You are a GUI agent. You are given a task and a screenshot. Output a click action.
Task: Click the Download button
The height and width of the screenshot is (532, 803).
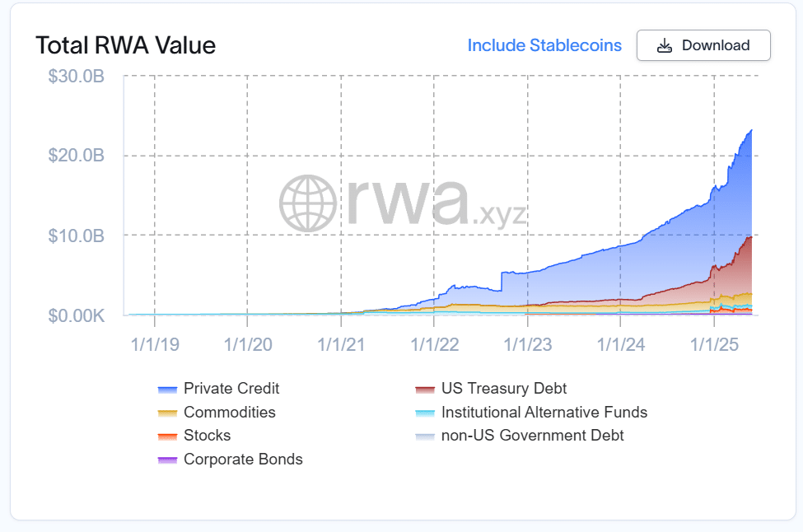pyautogui.click(x=703, y=45)
